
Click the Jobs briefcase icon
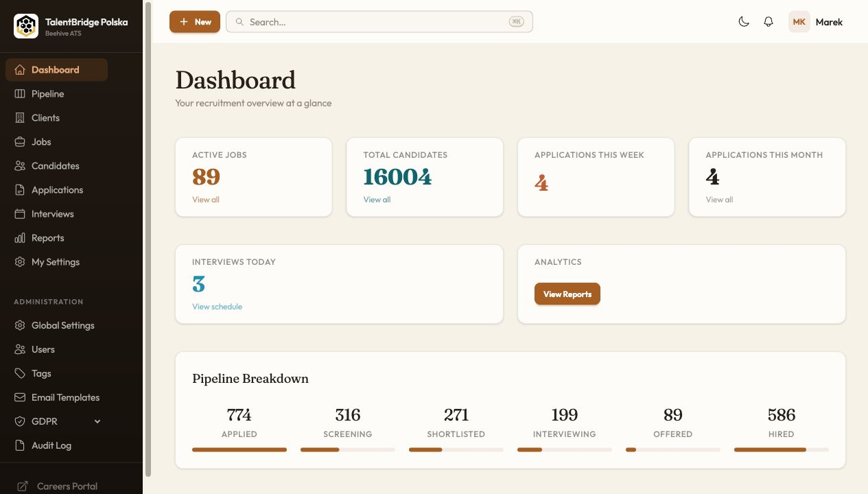point(20,142)
